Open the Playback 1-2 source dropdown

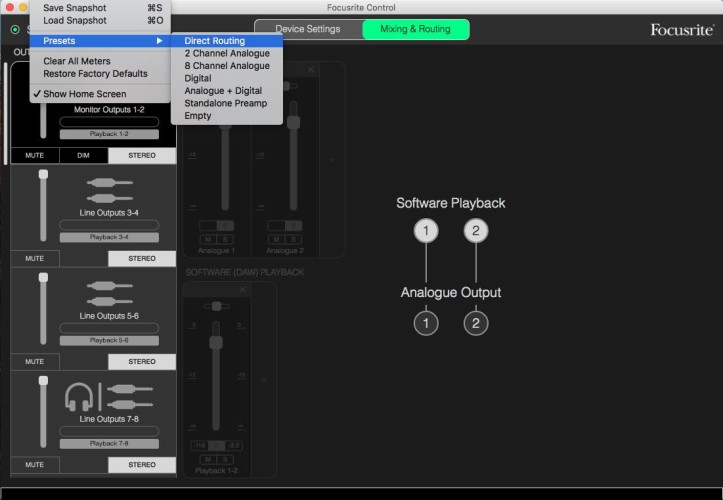click(109, 134)
